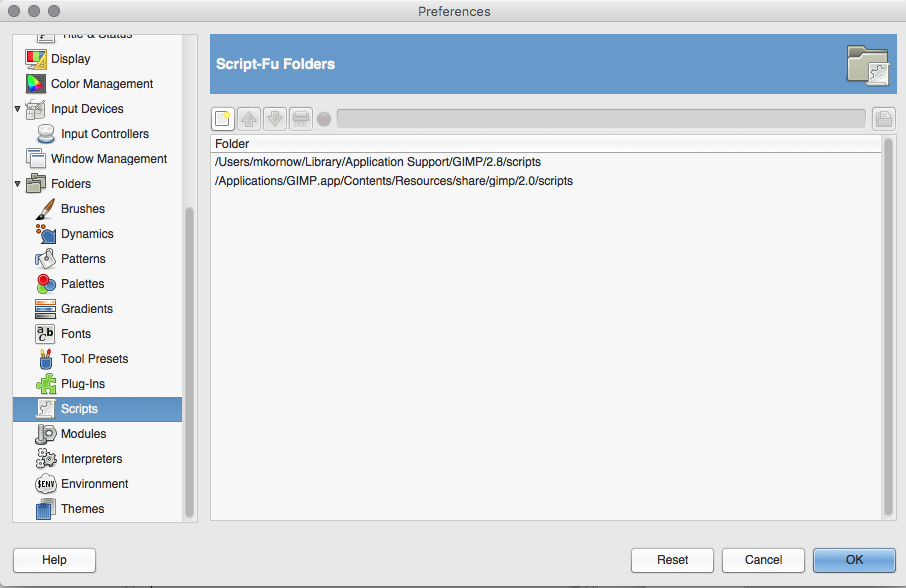The image size is (906, 588).
Task: Click the Plug-Ins puzzle piece icon
Action: point(46,384)
